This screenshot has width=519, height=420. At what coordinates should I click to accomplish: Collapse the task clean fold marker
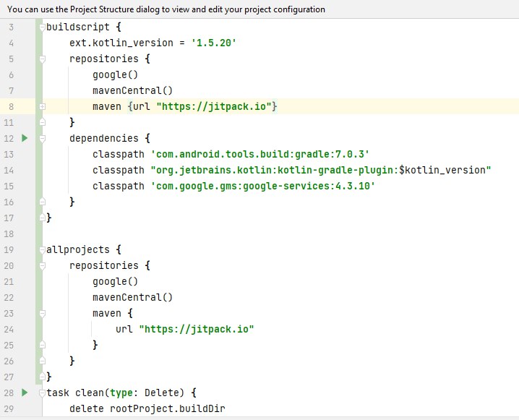tap(42, 393)
